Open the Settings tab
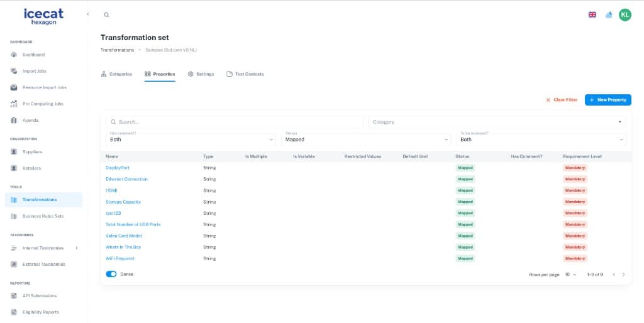The width and height of the screenshot is (644, 323). [x=201, y=74]
